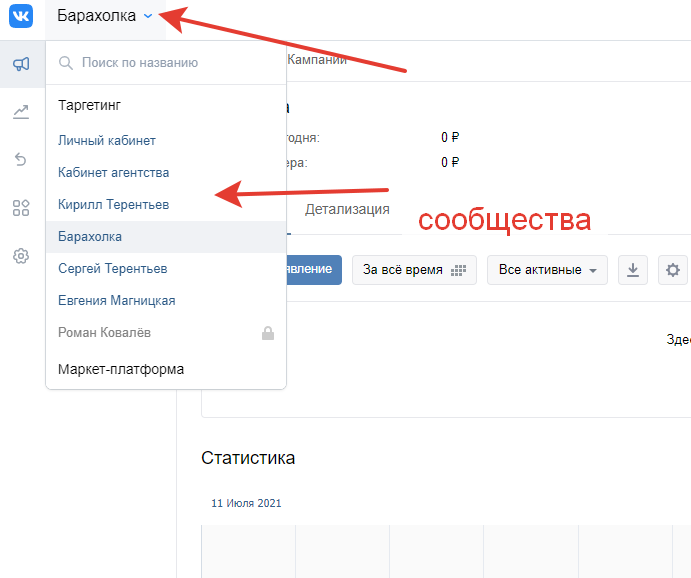Screen dimensions: 691x578
Task: Click the VK logo icon
Action: 21,16
